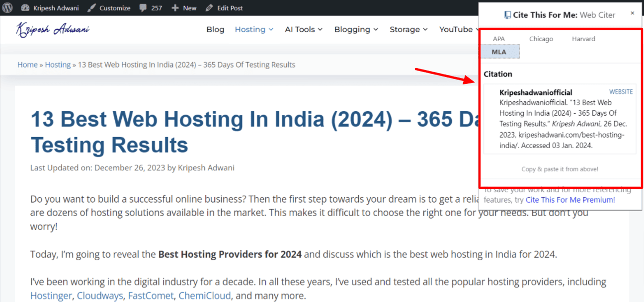The height and width of the screenshot is (302, 644).
Task: Open comments bubble showing 257
Action: [x=143, y=8]
